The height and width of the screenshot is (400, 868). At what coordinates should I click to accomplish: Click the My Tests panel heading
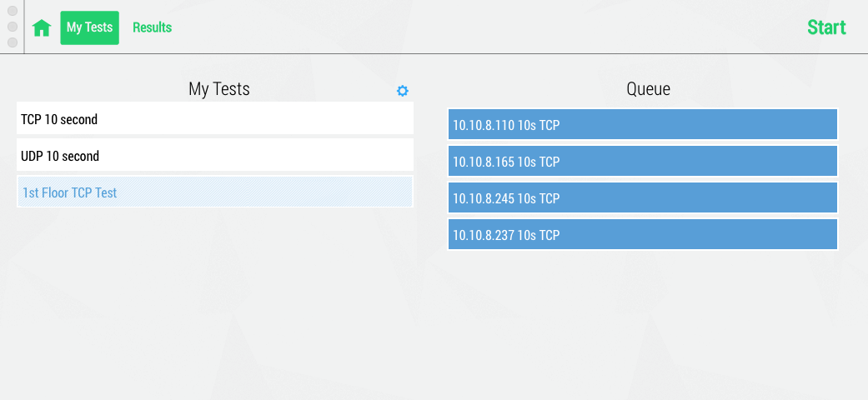(x=218, y=88)
